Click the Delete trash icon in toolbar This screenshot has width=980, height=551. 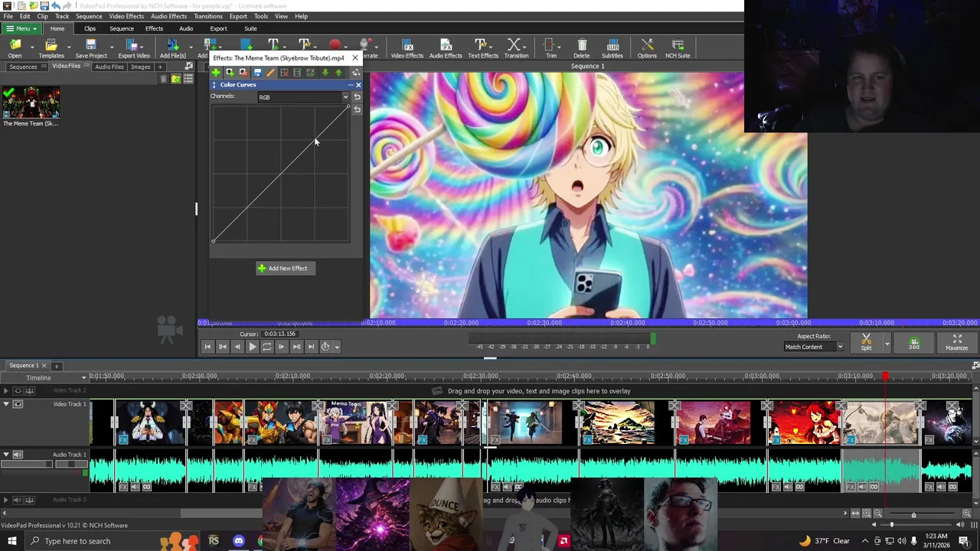pyautogui.click(x=582, y=48)
